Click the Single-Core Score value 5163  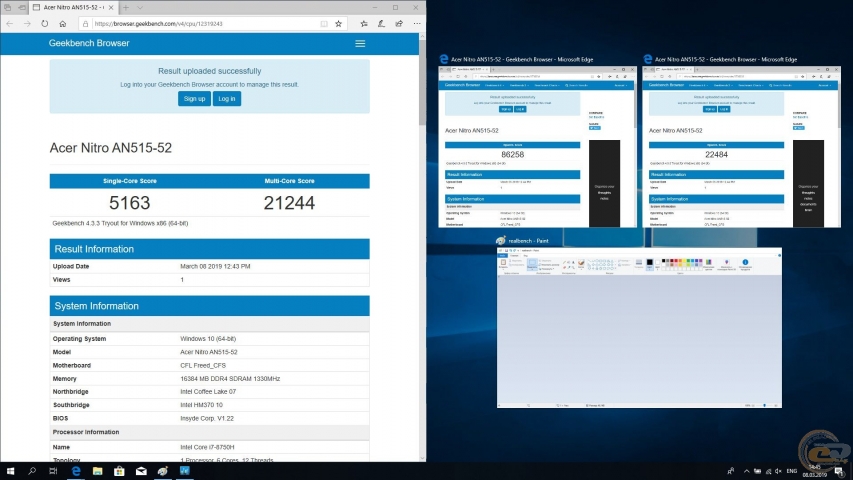tap(129, 203)
